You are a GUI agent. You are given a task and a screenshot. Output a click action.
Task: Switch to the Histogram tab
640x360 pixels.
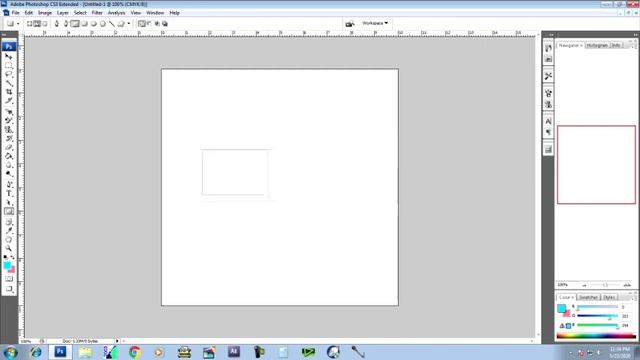597,45
